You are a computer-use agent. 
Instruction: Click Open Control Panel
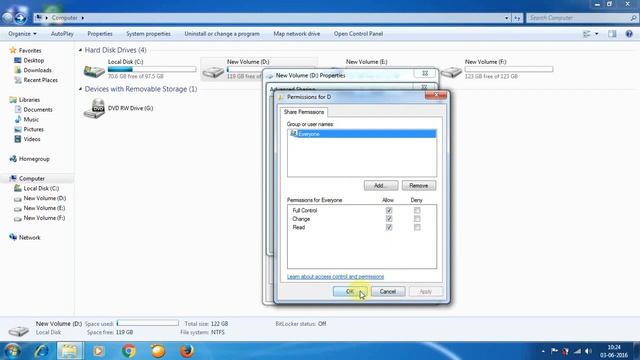point(358,34)
